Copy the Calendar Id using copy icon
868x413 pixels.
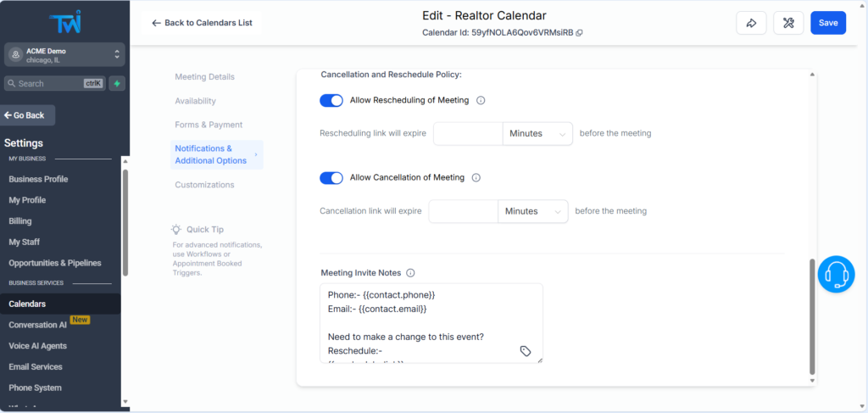pyautogui.click(x=580, y=33)
